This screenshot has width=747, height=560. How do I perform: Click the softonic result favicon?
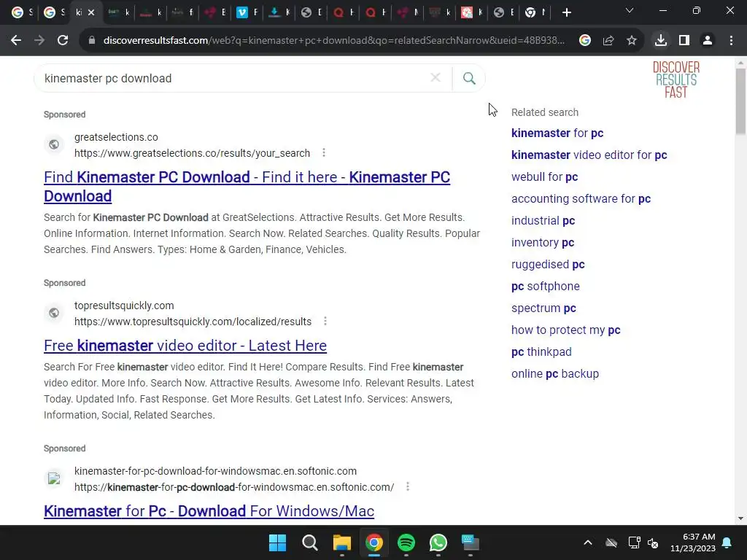(x=54, y=478)
